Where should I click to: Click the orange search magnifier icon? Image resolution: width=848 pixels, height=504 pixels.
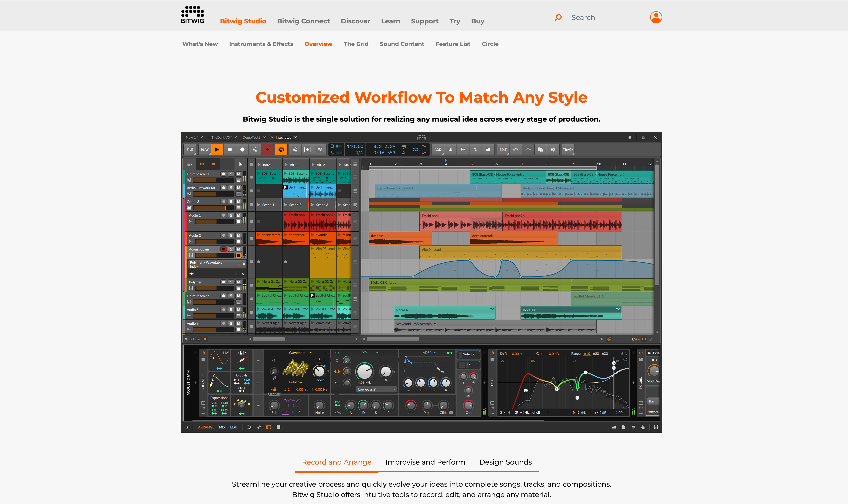(558, 17)
